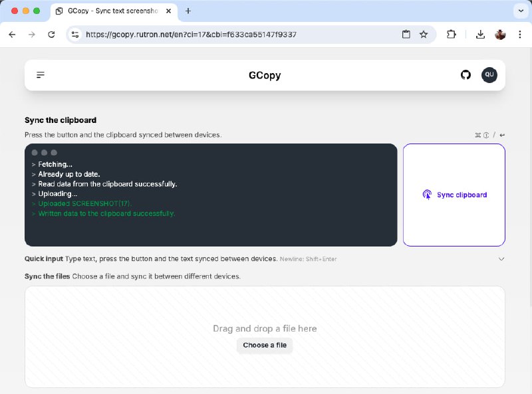Open a new browser tab with plus

[188, 11]
